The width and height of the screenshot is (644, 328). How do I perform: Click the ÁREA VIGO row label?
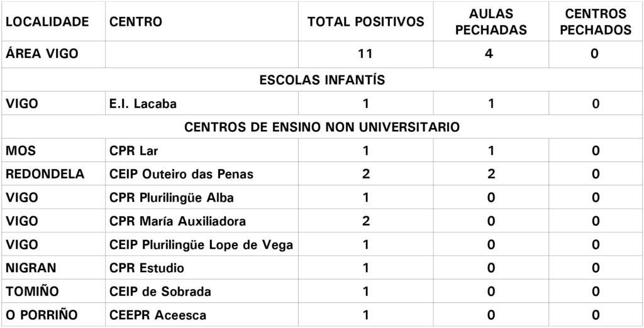42,54
